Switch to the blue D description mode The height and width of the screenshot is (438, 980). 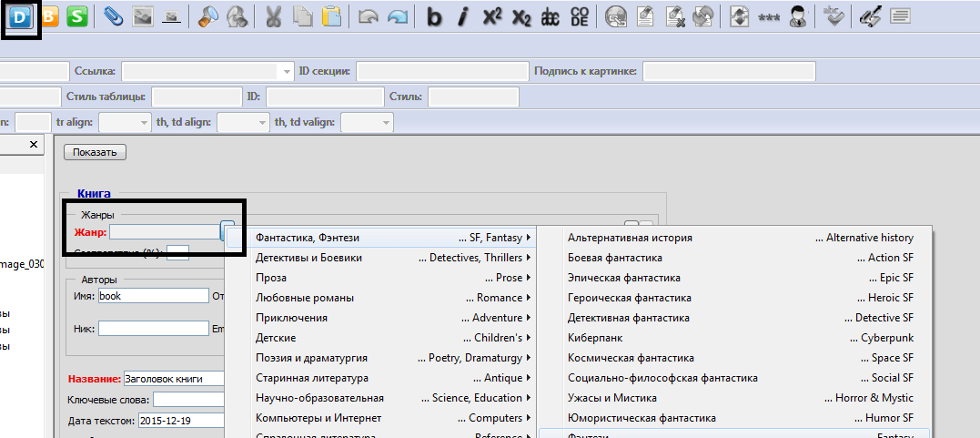tap(20, 16)
